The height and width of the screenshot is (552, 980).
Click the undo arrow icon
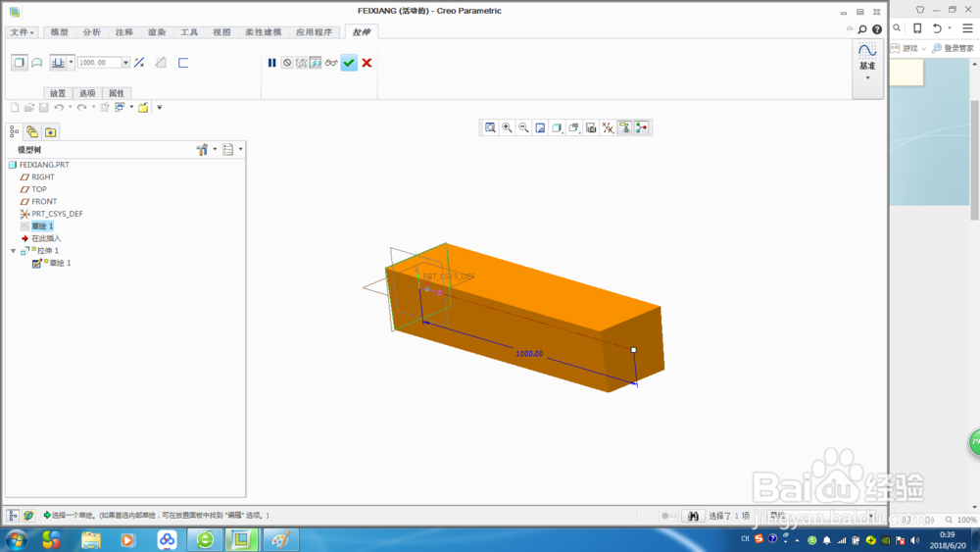click(59, 108)
